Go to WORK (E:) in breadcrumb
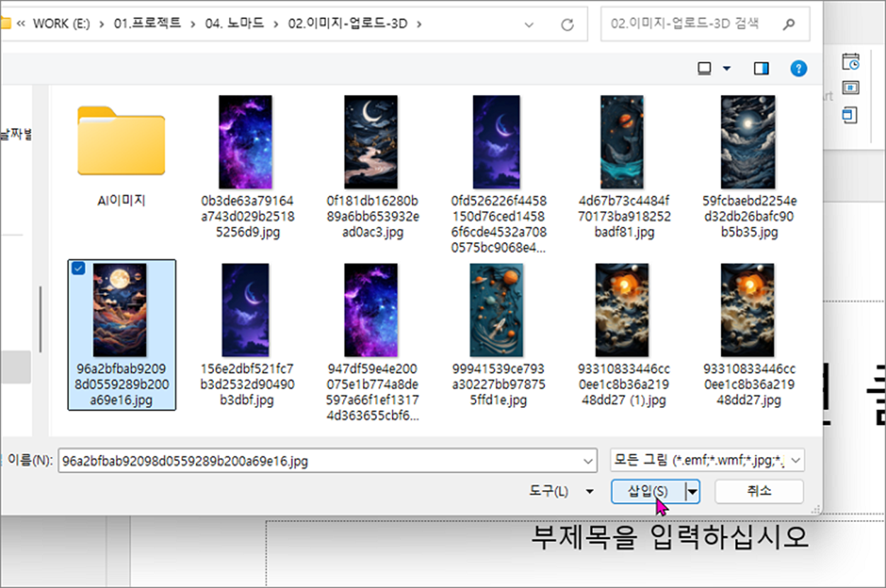The image size is (886, 588). click(61, 23)
